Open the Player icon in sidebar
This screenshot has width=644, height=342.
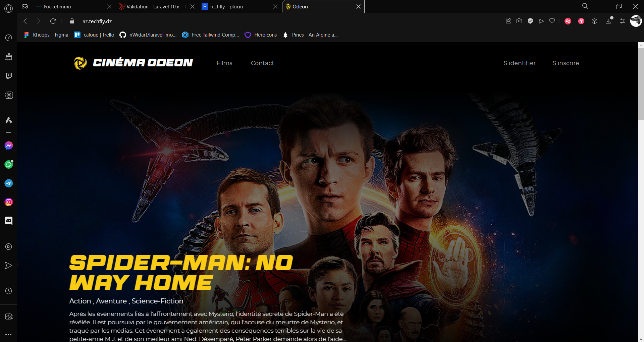tap(9, 247)
